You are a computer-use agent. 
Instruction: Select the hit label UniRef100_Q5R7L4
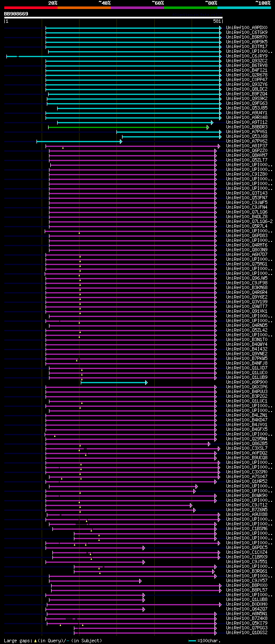[x=247, y=226]
